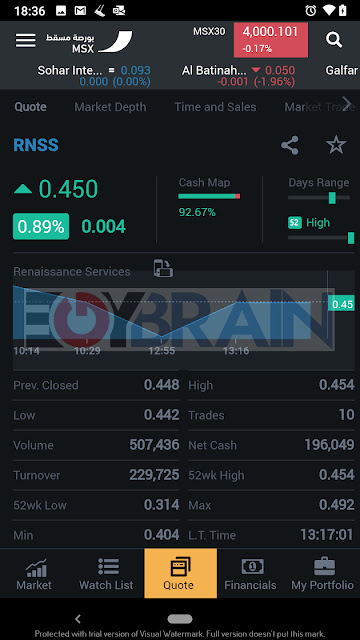The image size is (360, 640).
Task: Select the Quote bottom navigation item
Action: [180, 573]
